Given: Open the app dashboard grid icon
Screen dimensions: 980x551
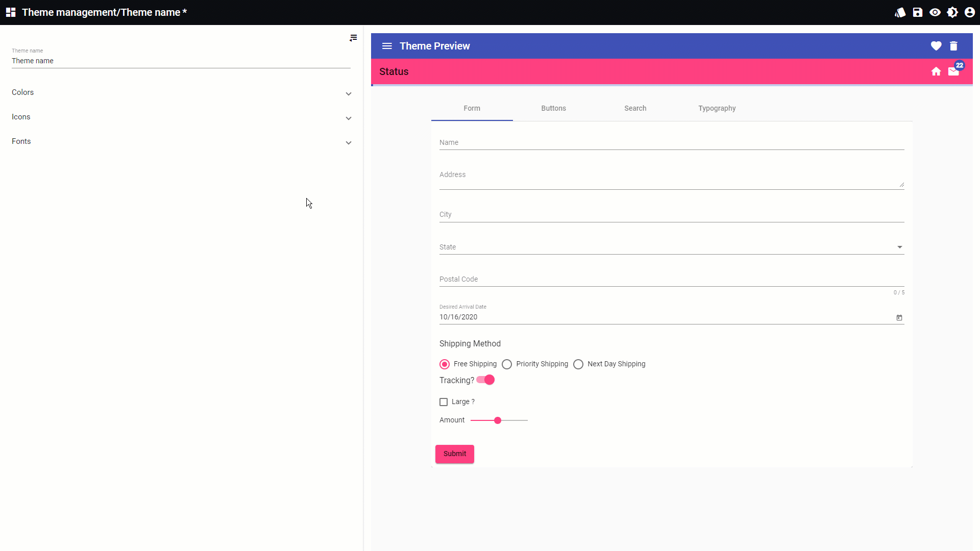Looking at the screenshot, I should tap(11, 12).
